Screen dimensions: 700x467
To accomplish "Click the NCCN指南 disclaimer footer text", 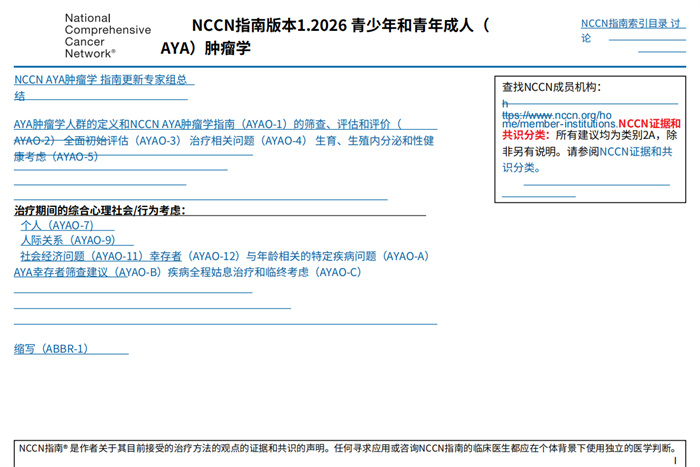I will click(x=348, y=448).
